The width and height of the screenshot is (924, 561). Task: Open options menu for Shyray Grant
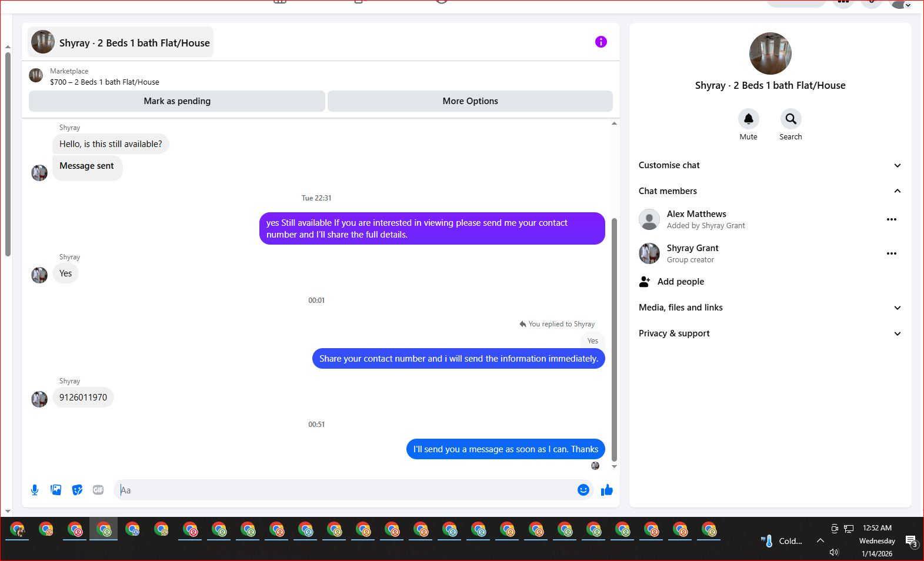click(x=892, y=253)
